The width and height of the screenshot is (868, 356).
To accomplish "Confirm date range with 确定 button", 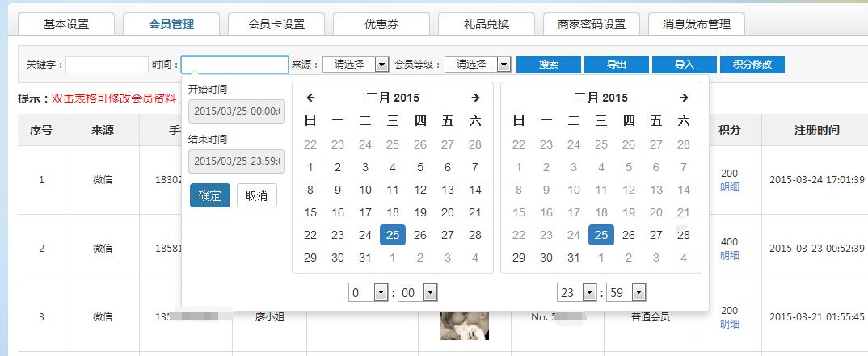I will 210,195.
